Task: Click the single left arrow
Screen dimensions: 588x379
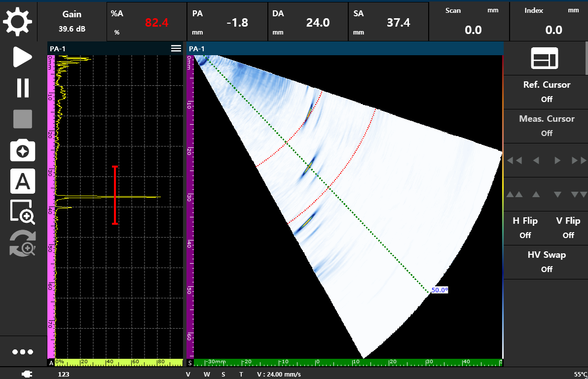Action: (536, 161)
